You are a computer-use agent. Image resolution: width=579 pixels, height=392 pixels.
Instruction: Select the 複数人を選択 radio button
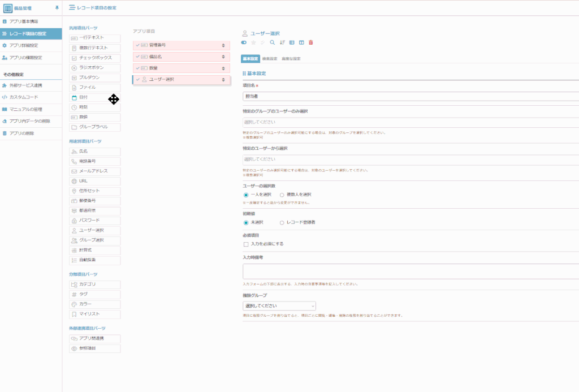[x=282, y=195]
